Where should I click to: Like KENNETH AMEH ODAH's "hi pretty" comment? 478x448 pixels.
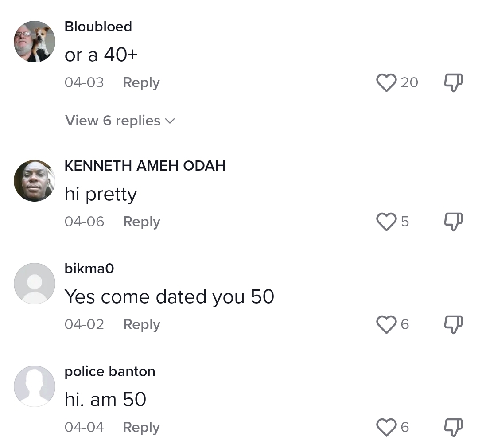386,222
